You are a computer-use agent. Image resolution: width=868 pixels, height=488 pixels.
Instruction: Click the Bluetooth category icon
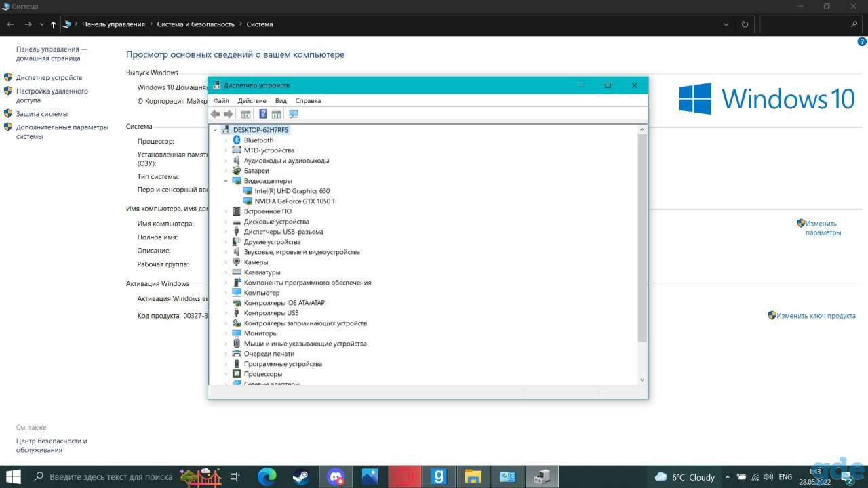click(x=237, y=140)
